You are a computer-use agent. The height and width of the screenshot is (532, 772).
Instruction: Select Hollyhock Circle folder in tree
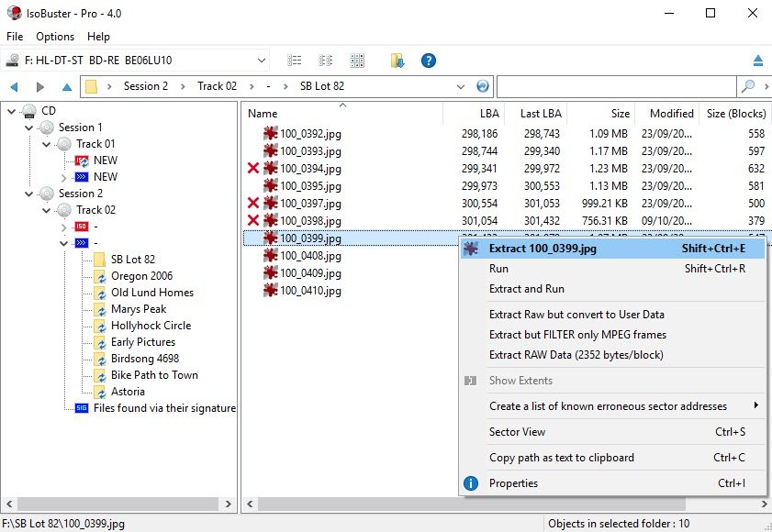coord(151,326)
